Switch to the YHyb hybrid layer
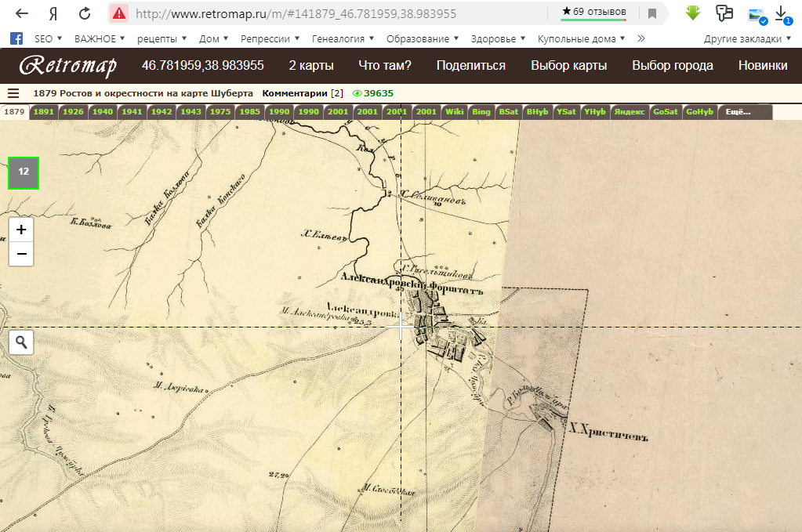The width and height of the screenshot is (802, 532). pyautogui.click(x=595, y=112)
